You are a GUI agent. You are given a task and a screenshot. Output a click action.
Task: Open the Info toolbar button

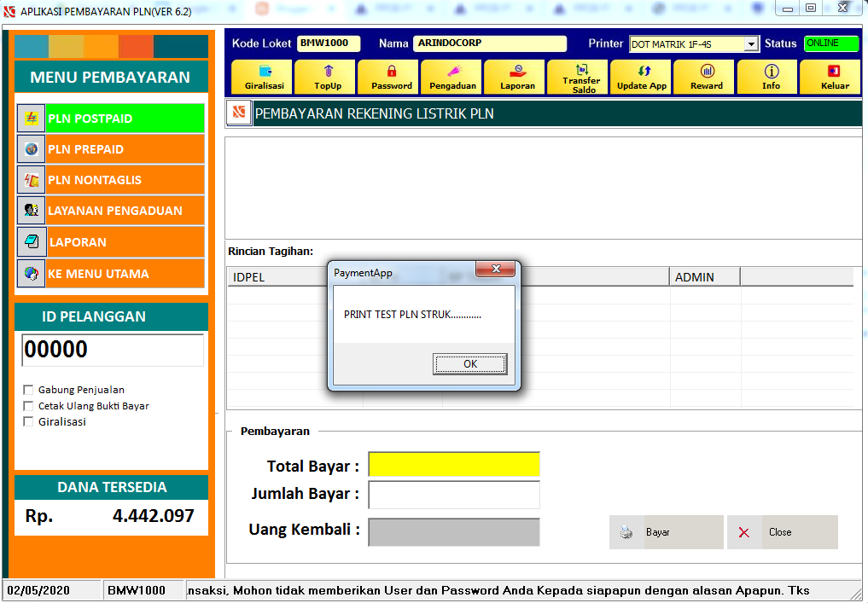click(768, 77)
